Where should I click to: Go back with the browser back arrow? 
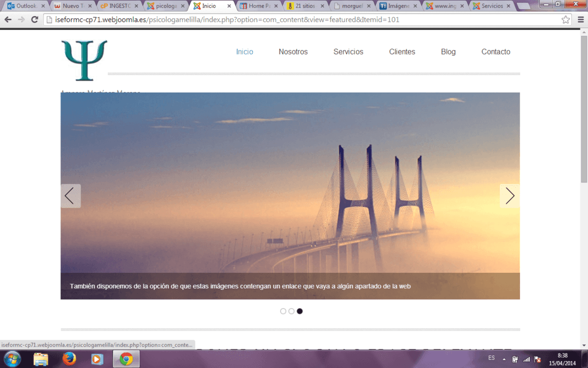tap(8, 19)
